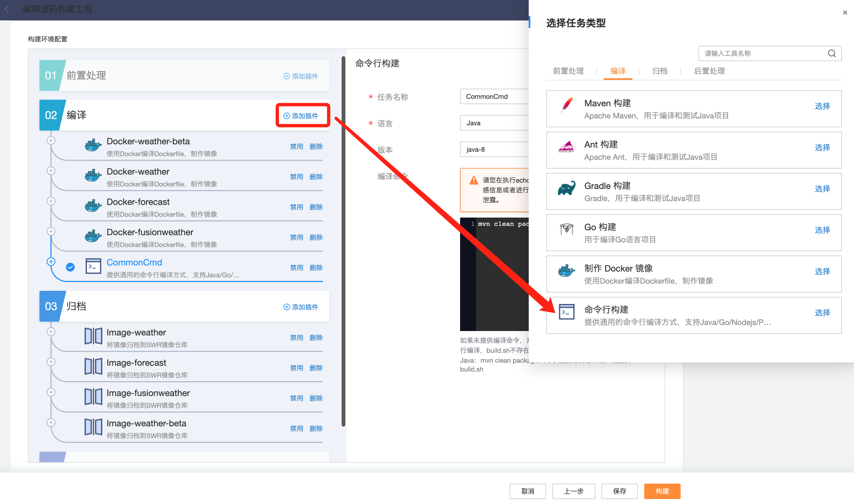Click the Maven feather icon
This screenshot has width=854, height=504.
click(566, 105)
